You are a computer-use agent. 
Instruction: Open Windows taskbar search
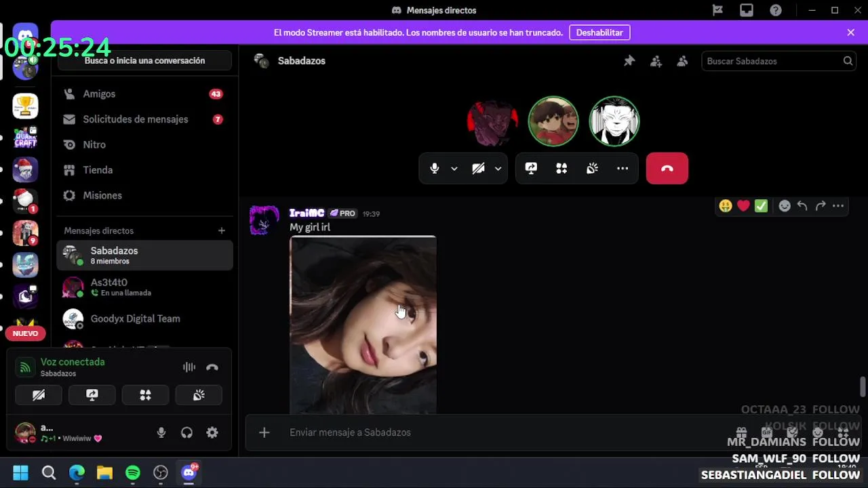(49, 472)
